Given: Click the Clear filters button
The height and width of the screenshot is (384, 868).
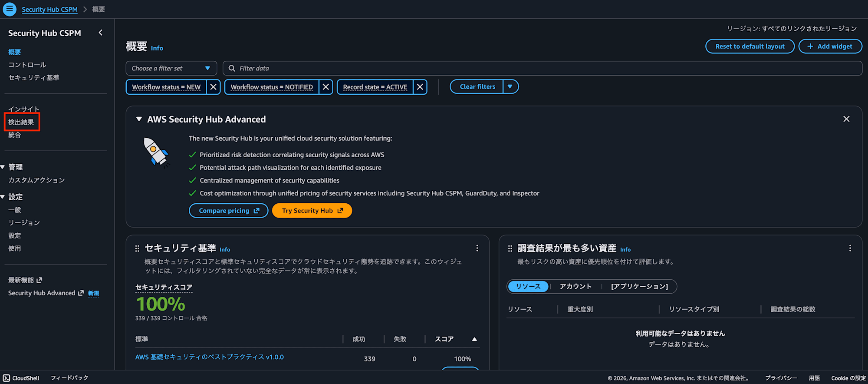Looking at the screenshot, I should coord(477,87).
